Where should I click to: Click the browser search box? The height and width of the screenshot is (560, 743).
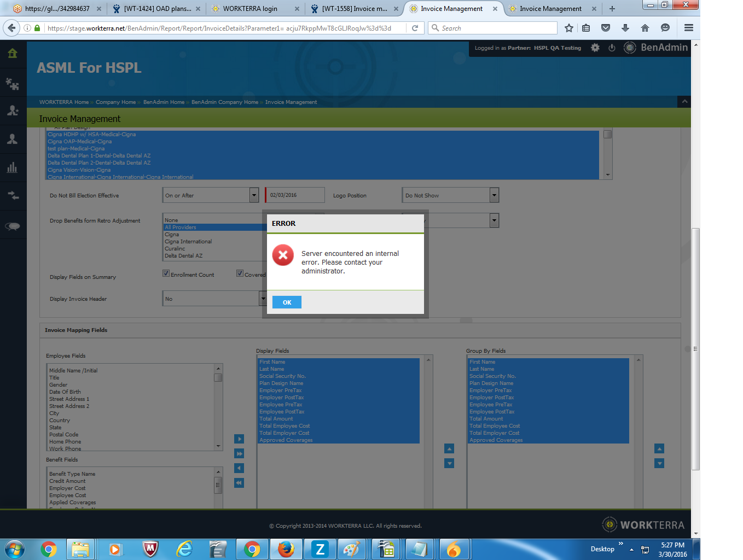coord(492,28)
